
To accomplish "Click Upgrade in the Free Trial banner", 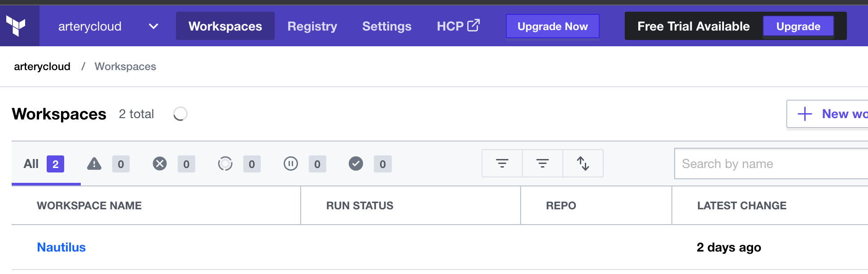I will pyautogui.click(x=798, y=27).
